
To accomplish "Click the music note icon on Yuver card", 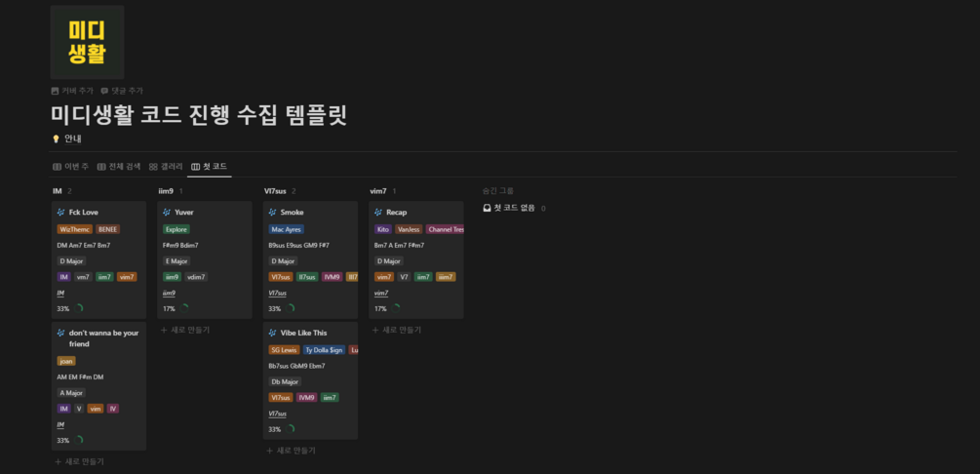I will (x=167, y=212).
